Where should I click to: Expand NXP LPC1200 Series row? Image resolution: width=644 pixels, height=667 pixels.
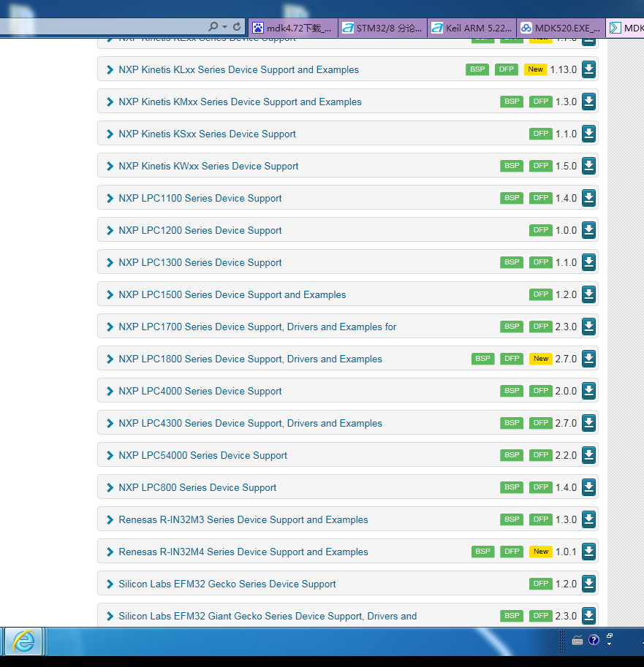(110, 231)
